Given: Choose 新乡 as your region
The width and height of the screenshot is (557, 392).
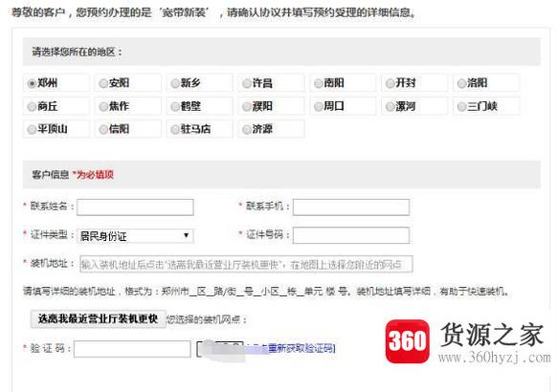Looking at the screenshot, I should click(x=175, y=83).
